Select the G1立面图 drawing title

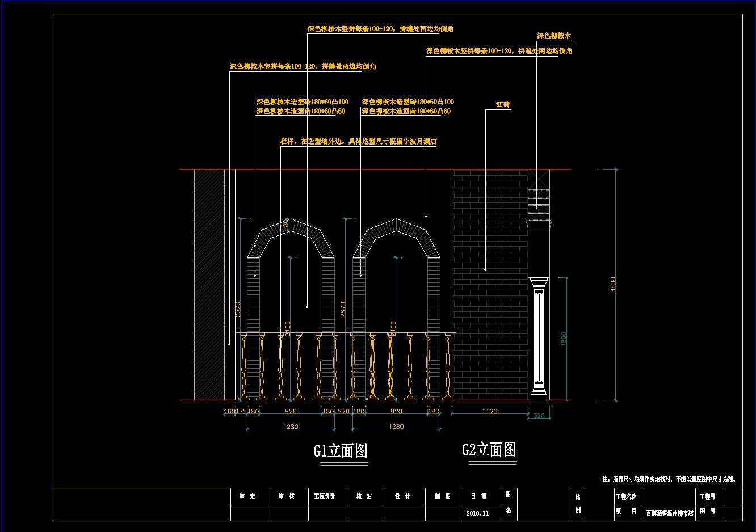tap(341, 451)
